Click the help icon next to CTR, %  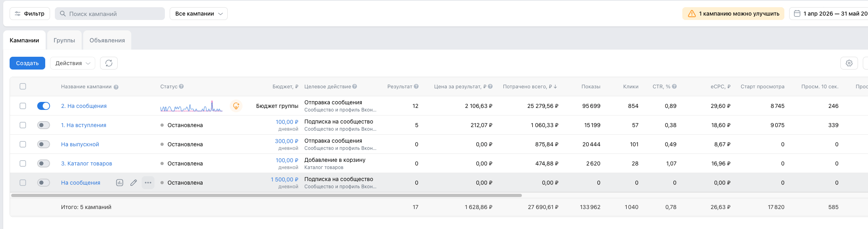(674, 87)
